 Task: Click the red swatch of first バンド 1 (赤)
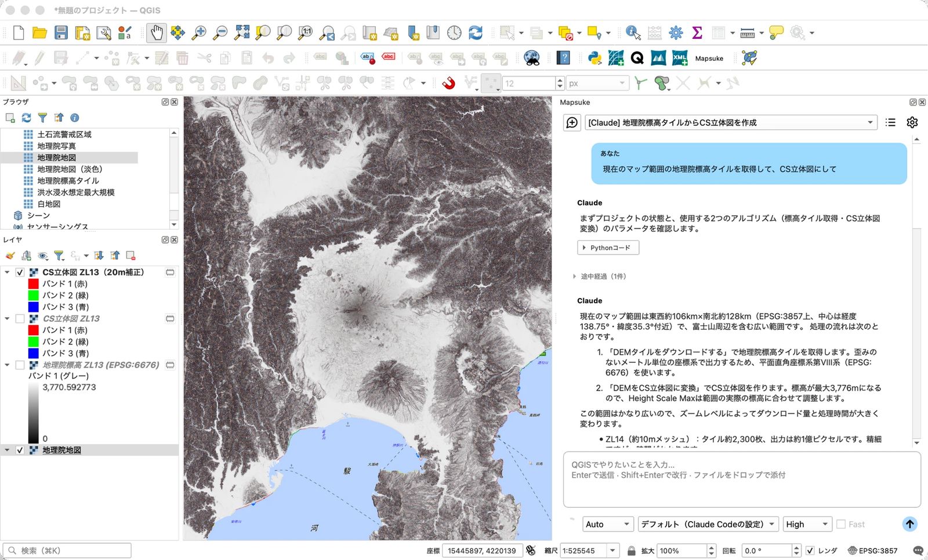[x=34, y=283]
